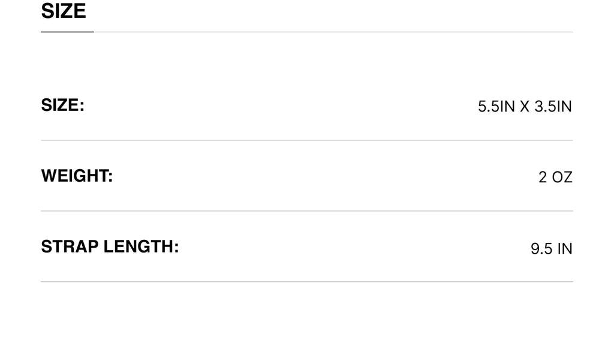Select the 2 OZ weight value
The width and height of the screenshot is (614, 364).
click(x=555, y=178)
